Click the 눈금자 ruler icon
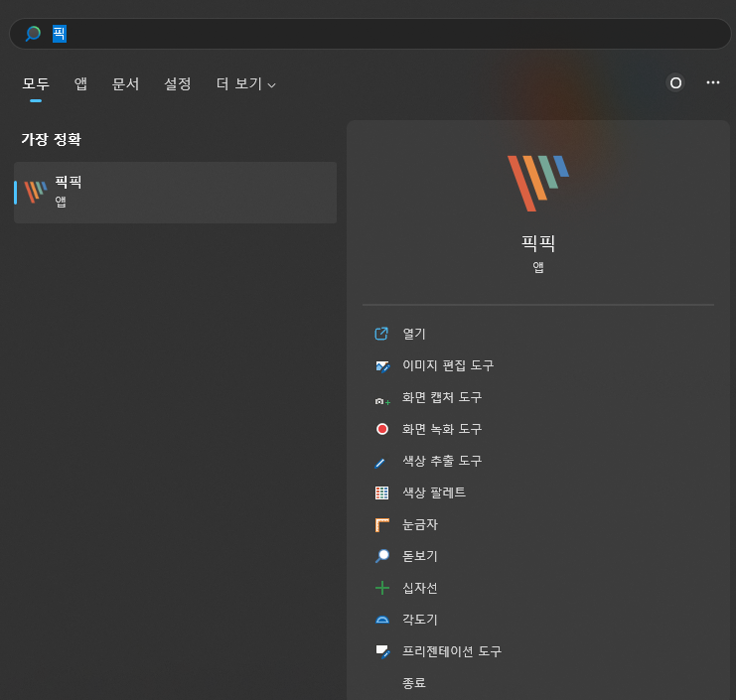This screenshot has height=700, width=736. coord(382,524)
